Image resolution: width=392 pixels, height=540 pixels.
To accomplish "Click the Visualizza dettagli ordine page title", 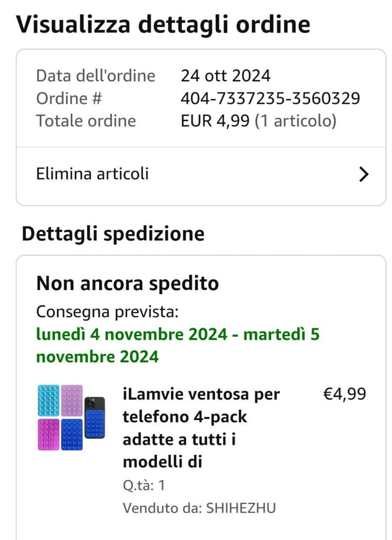I will [x=163, y=24].
